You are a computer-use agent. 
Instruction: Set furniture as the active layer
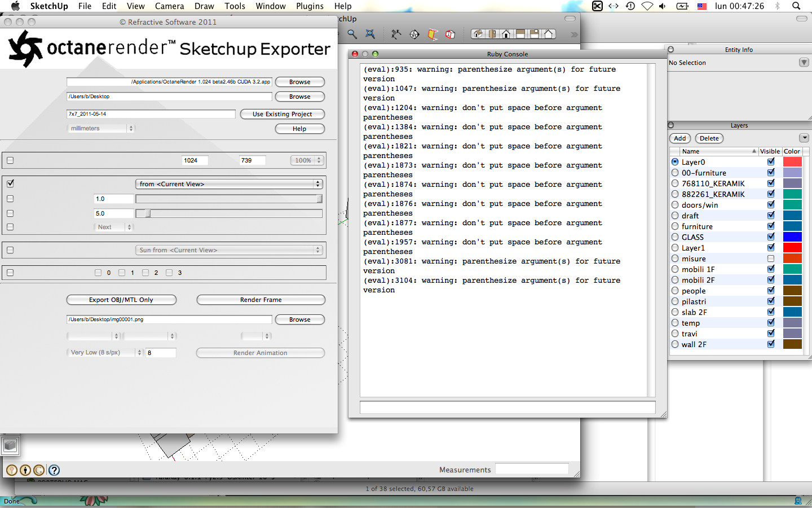pyautogui.click(x=675, y=226)
